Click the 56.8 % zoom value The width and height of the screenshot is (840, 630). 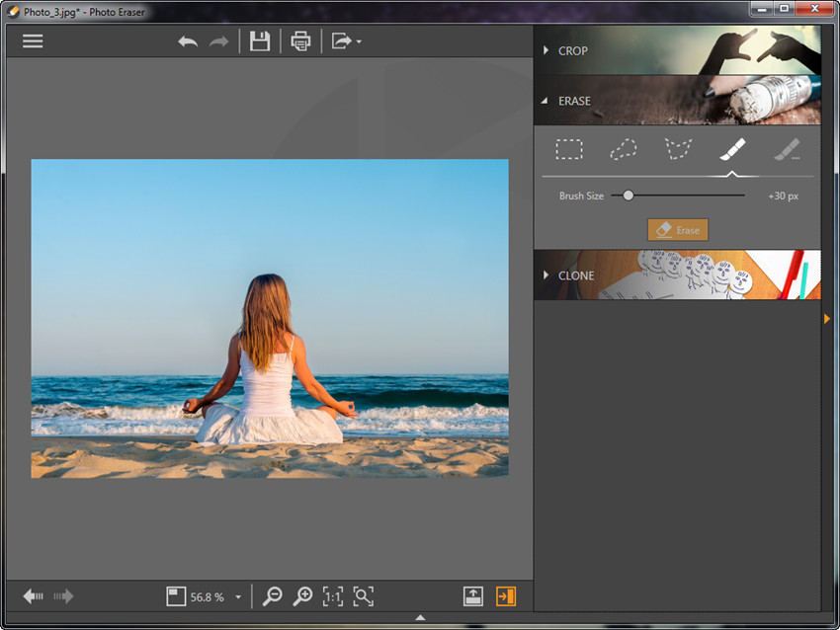pos(207,596)
